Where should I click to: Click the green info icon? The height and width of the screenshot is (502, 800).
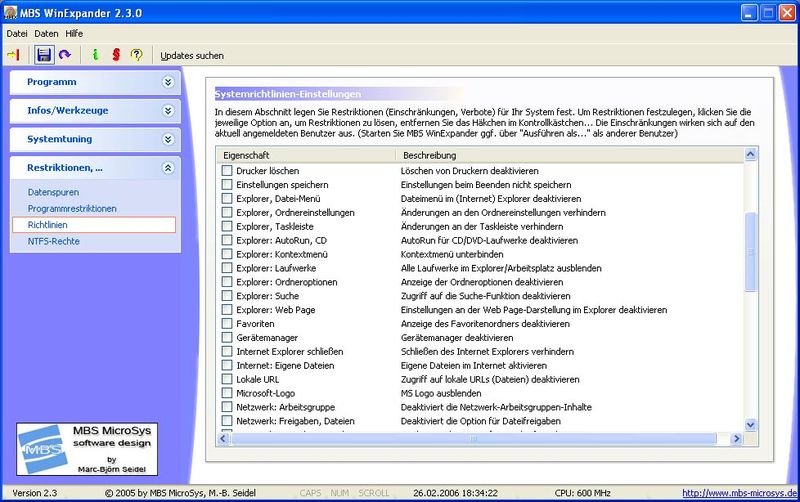click(95, 55)
